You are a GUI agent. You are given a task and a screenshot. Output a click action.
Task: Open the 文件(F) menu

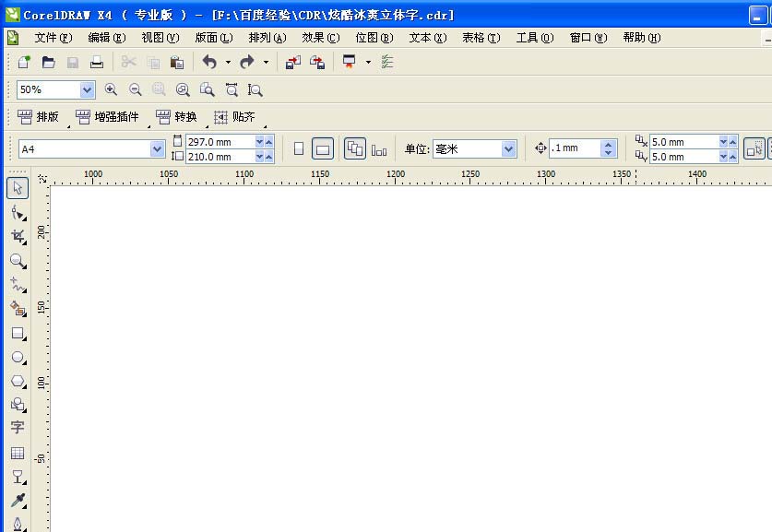click(x=53, y=38)
